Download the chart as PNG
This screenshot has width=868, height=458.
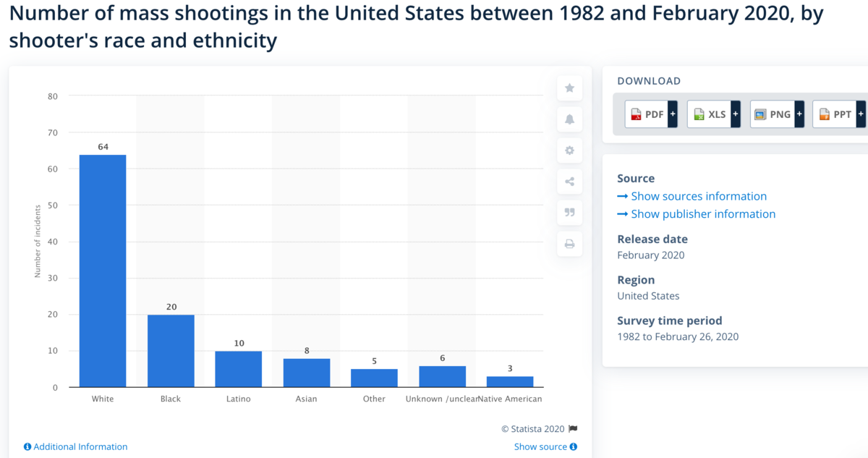[x=771, y=114]
